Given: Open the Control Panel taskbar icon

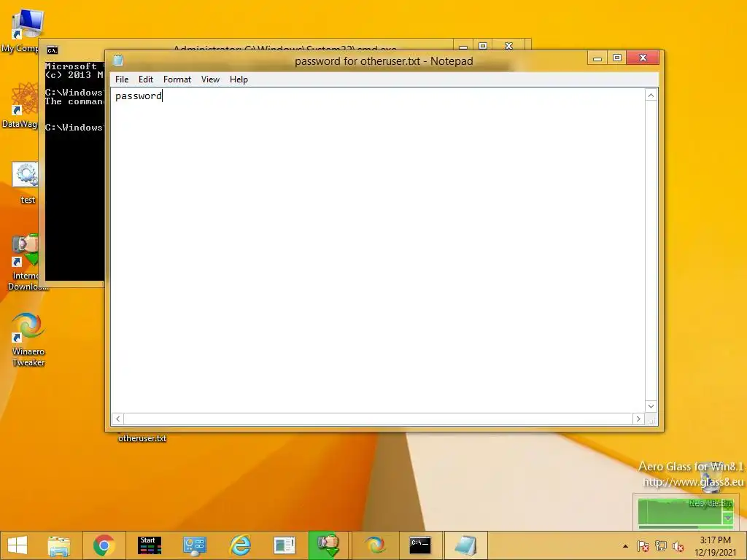Looking at the screenshot, I should (x=194, y=545).
